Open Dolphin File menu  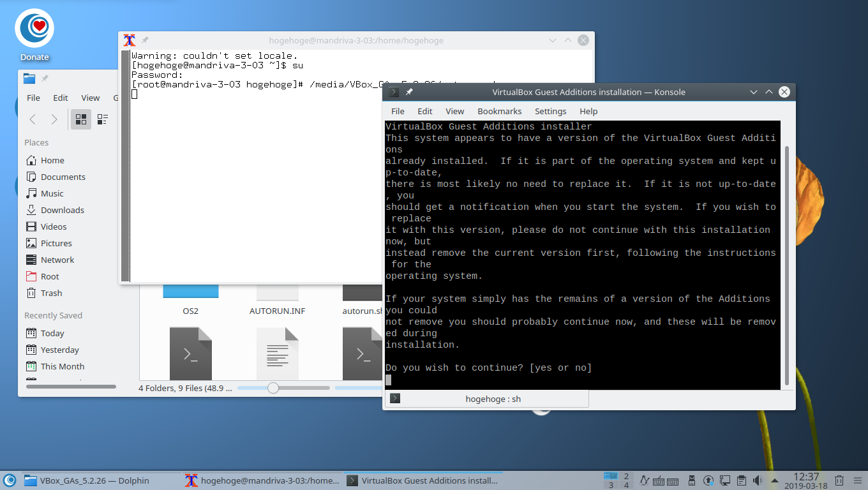click(33, 98)
